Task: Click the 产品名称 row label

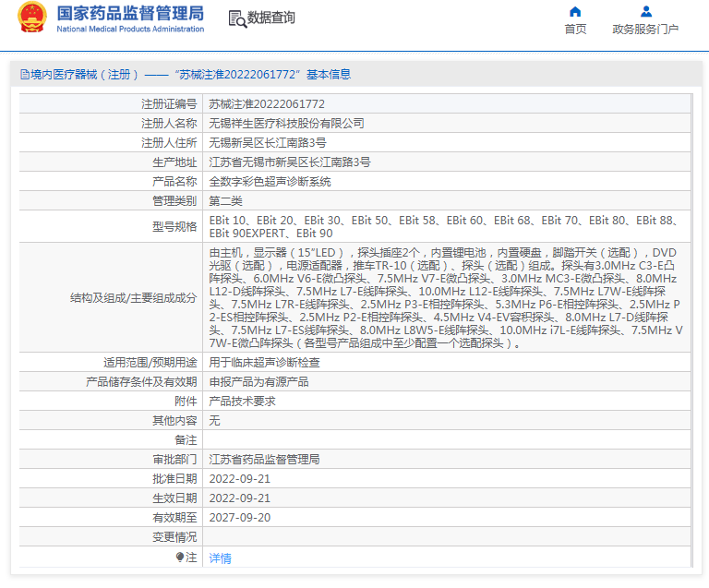Action: click(x=174, y=182)
